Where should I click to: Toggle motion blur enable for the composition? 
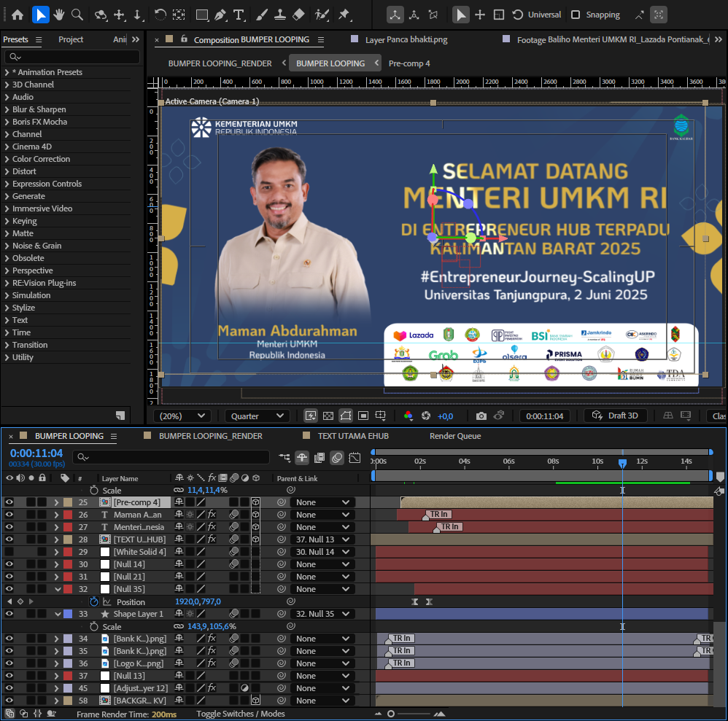[x=337, y=458]
